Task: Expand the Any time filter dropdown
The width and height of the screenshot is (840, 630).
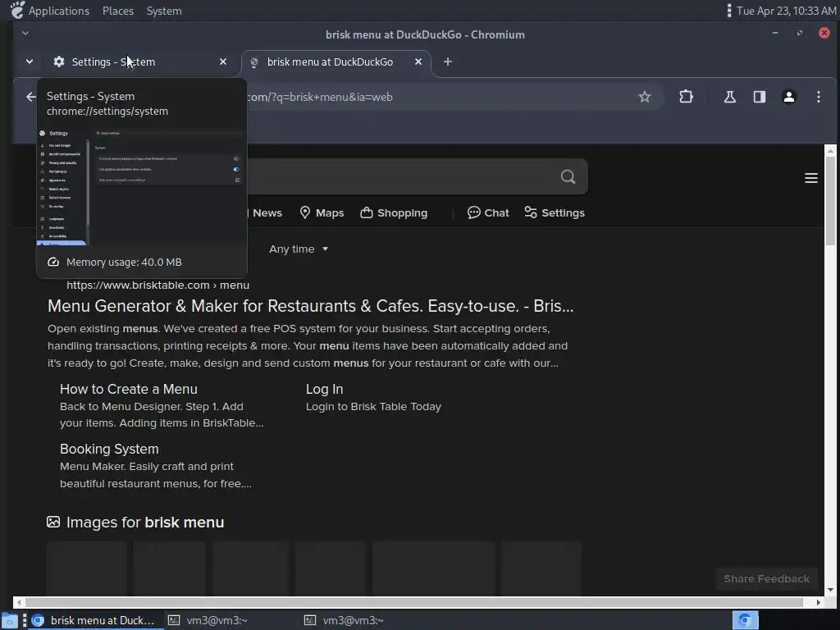Action: (x=299, y=249)
